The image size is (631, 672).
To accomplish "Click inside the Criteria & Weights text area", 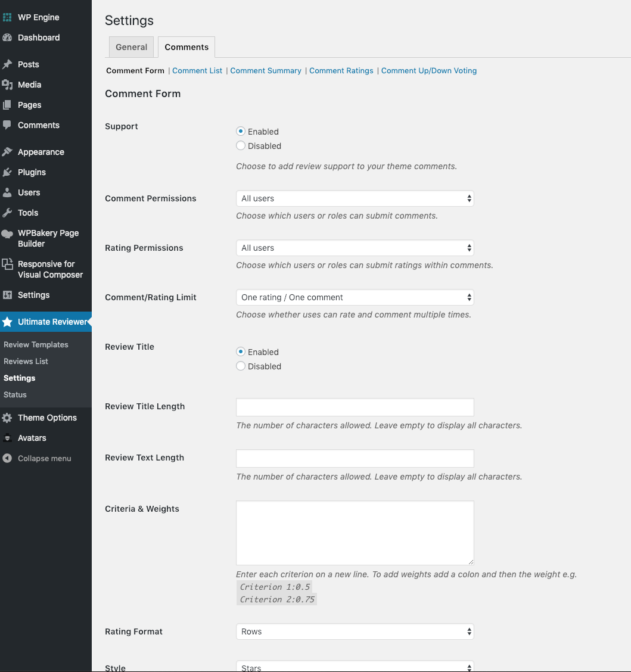I will tap(355, 532).
